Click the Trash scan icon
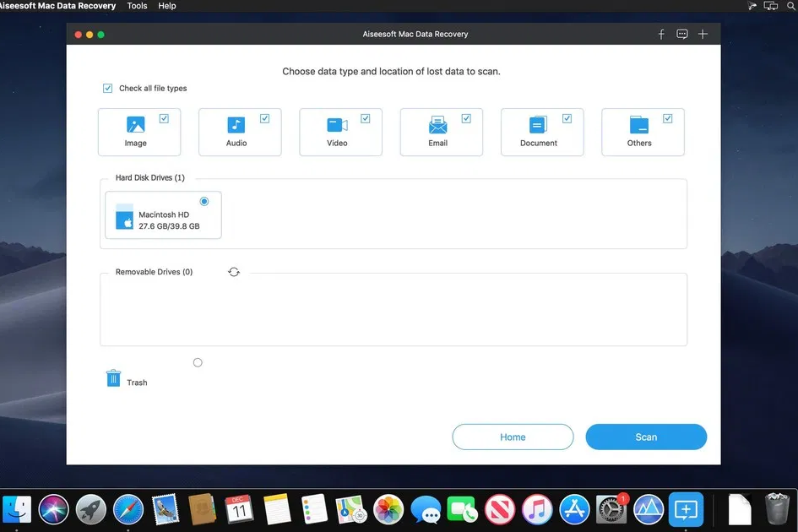This screenshot has width=798, height=532. tap(114, 377)
